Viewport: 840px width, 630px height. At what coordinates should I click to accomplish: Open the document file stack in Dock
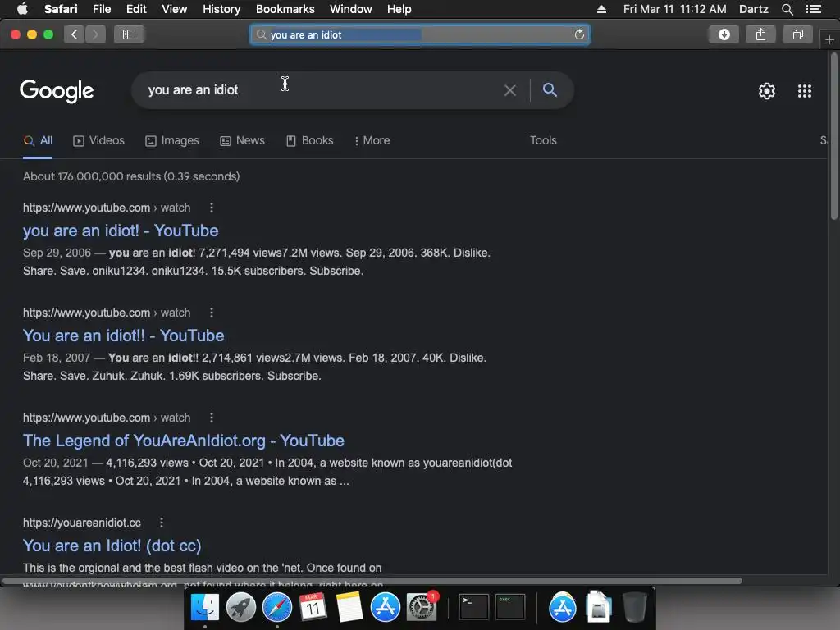tap(598, 608)
